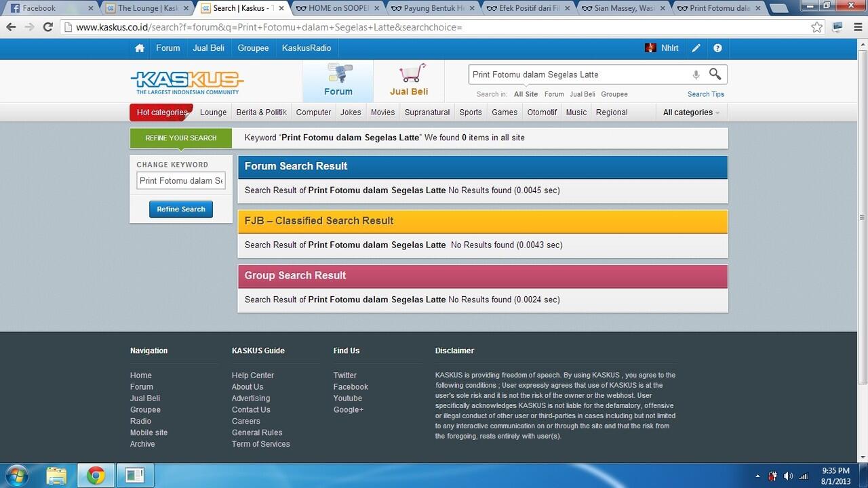Open the Games category
Screen dimensions: 868x488
(505, 113)
